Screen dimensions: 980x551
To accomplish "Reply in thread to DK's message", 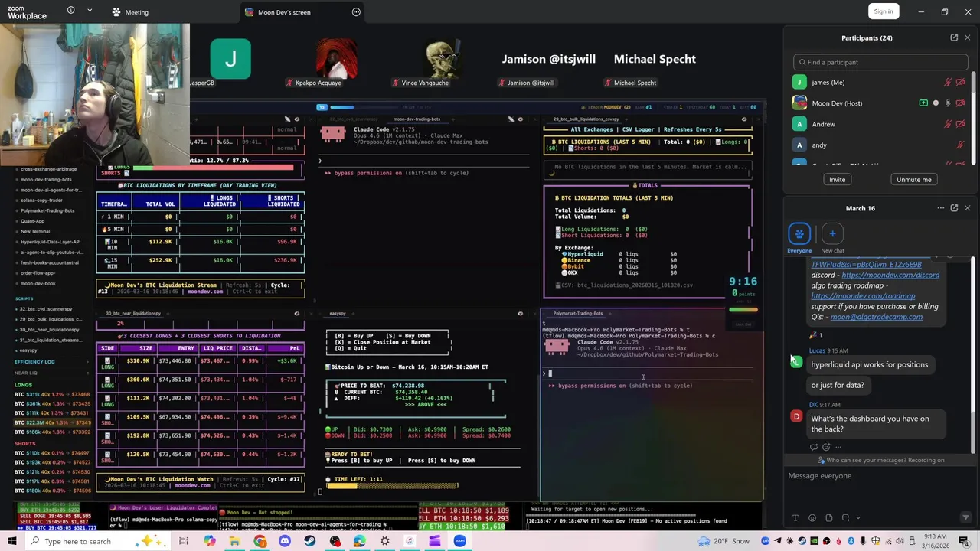I will click(x=814, y=447).
